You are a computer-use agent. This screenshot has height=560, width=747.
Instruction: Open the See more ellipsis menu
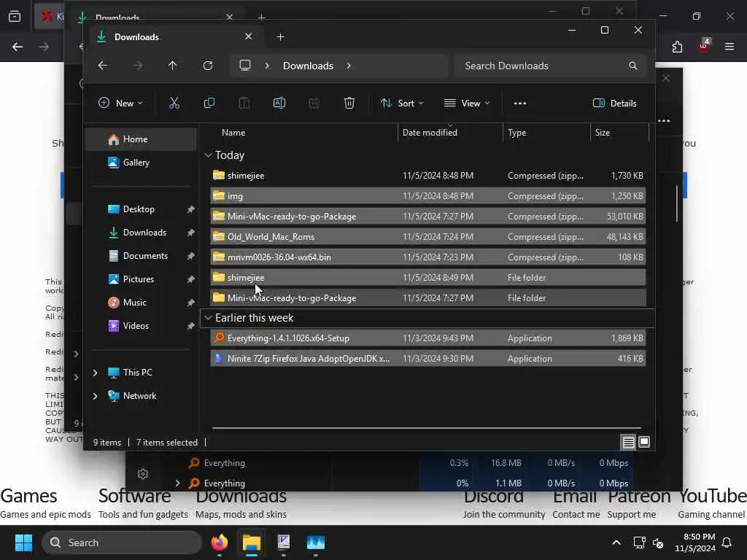click(x=519, y=103)
